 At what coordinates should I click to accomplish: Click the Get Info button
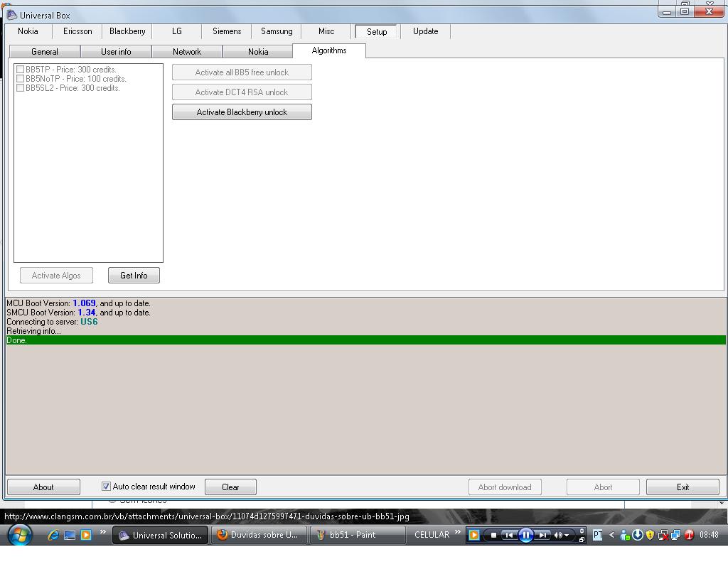[134, 276]
